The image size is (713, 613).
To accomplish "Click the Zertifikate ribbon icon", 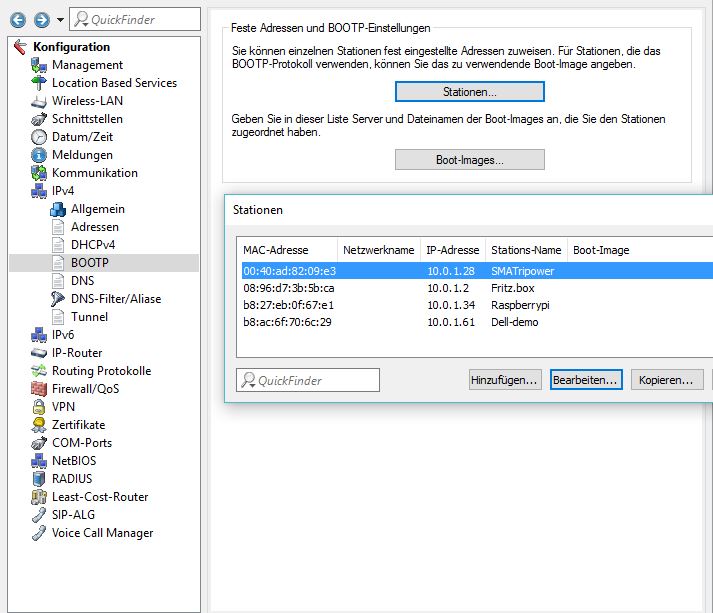I will coord(39,425).
